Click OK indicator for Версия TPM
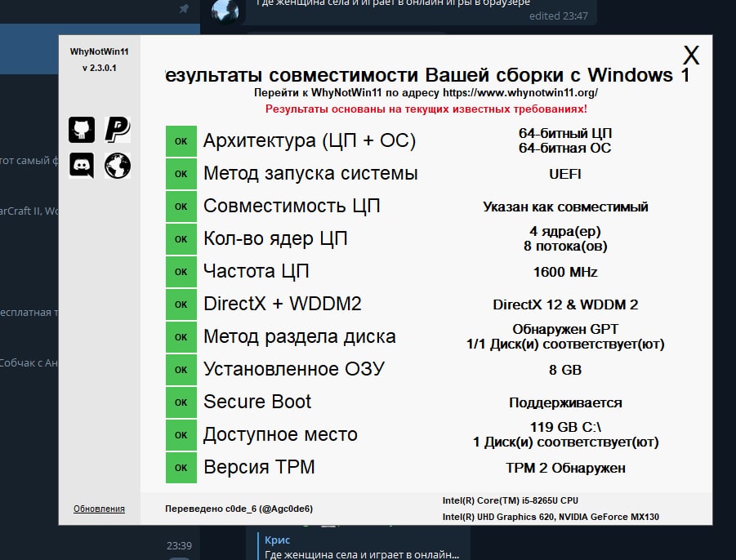The width and height of the screenshot is (736, 560). click(181, 468)
